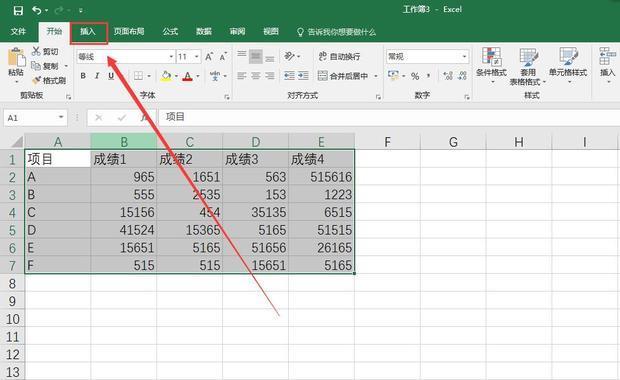Open the font name dropdown
The height and width of the screenshot is (380, 620).
click(x=171, y=57)
